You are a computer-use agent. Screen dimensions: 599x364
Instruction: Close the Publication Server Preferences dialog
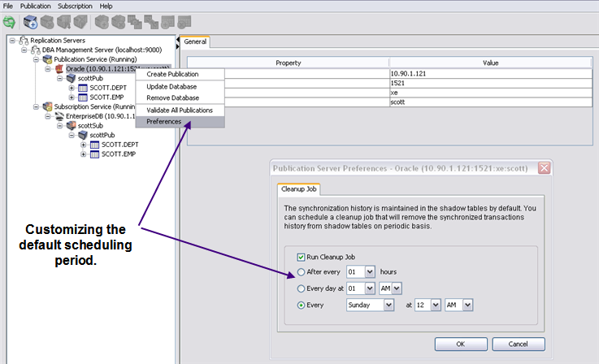tap(544, 168)
